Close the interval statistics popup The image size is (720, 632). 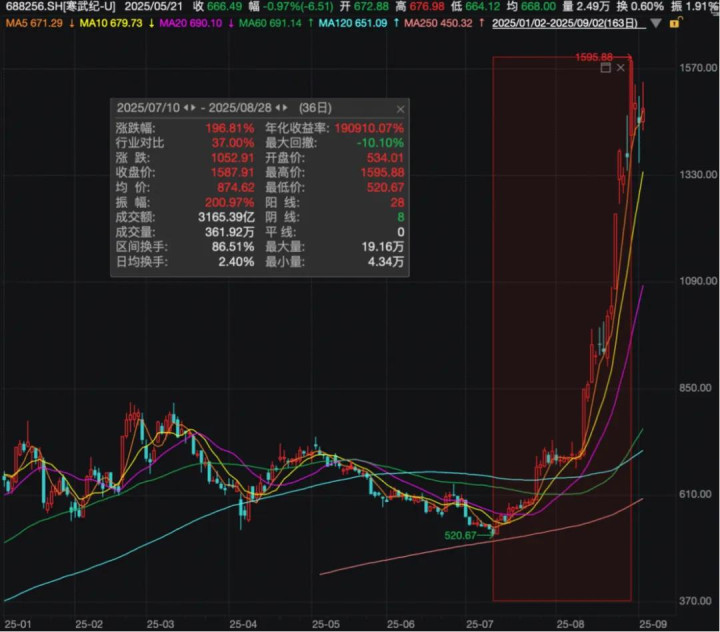[400, 109]
